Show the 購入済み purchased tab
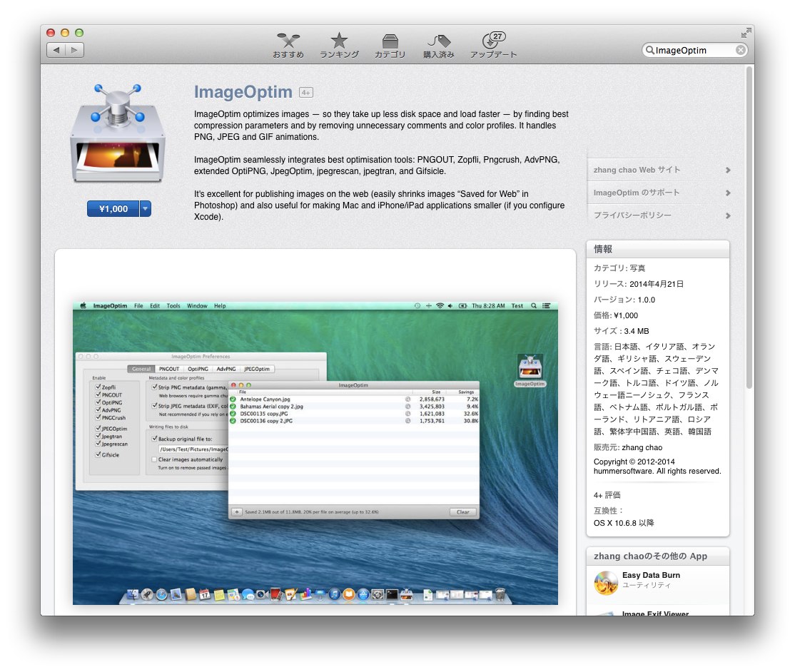 (439, 45)
